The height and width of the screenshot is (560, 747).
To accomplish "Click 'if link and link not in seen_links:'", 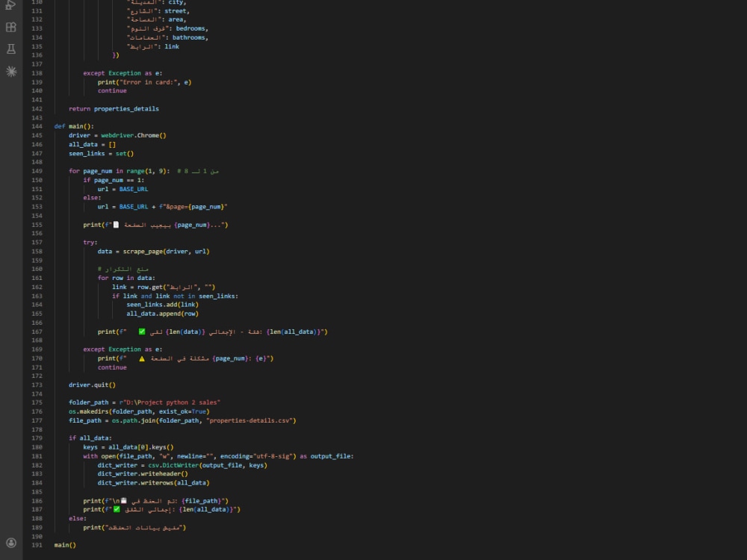I will tap(175, 296).
